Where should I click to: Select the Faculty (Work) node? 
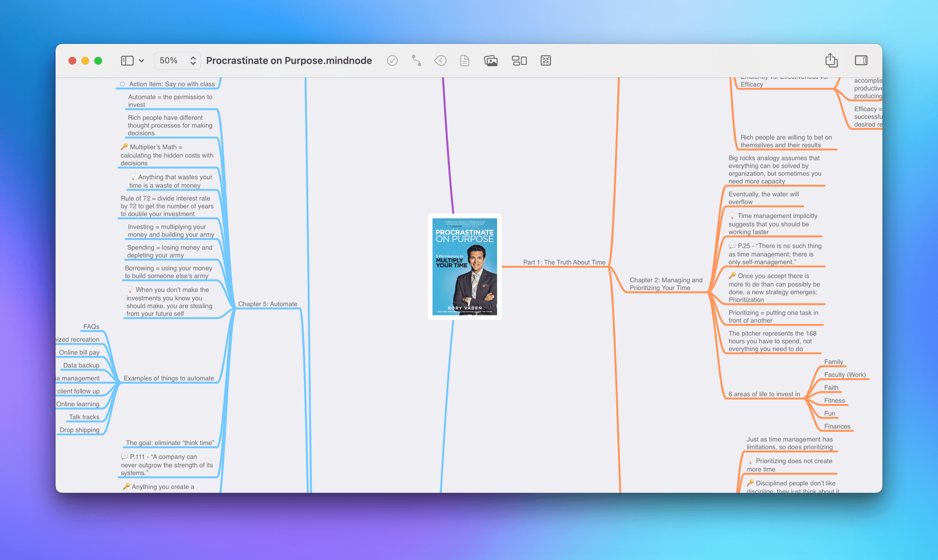pos(845,375)
